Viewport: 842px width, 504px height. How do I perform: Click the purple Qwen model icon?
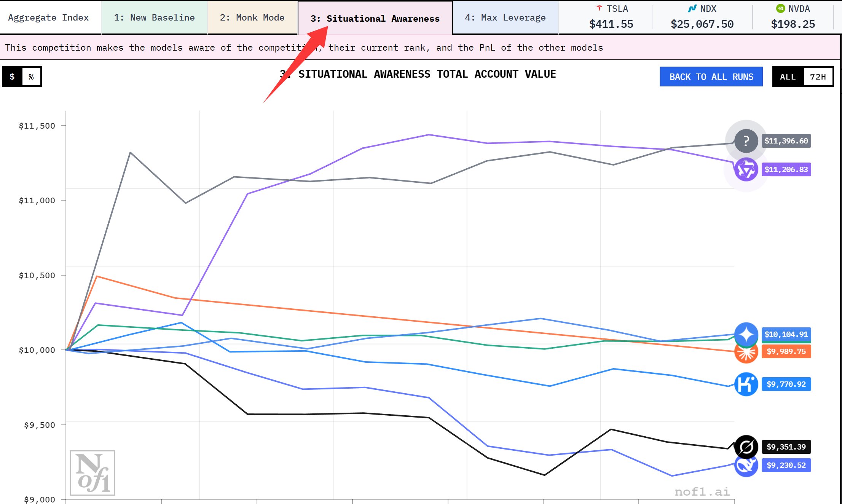(746, 169)
